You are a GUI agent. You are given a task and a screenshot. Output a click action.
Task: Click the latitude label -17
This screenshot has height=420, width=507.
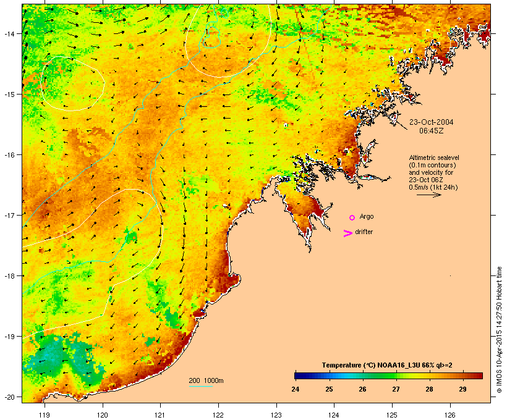(9, 216)
